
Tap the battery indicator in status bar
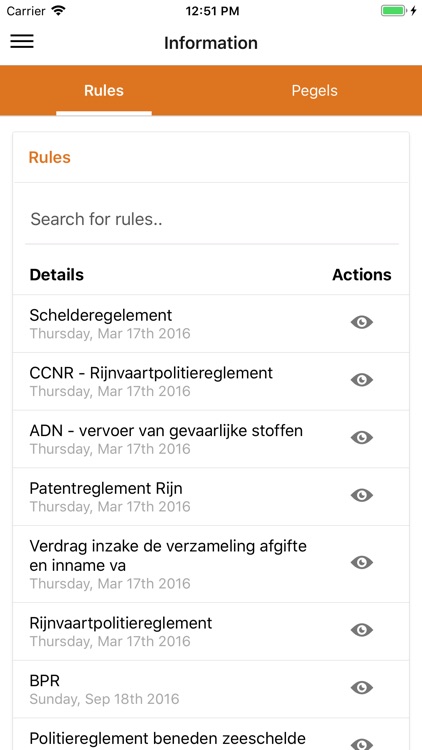click(394, 11)
